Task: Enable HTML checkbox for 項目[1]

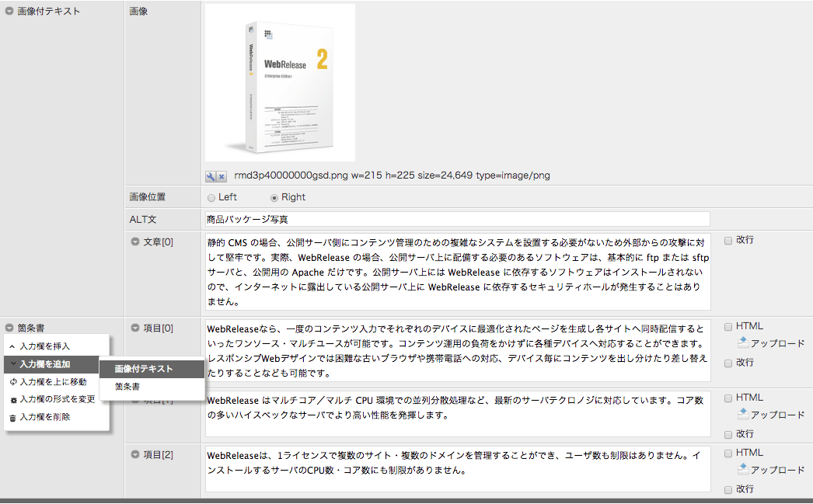Action: click(728, 398)
